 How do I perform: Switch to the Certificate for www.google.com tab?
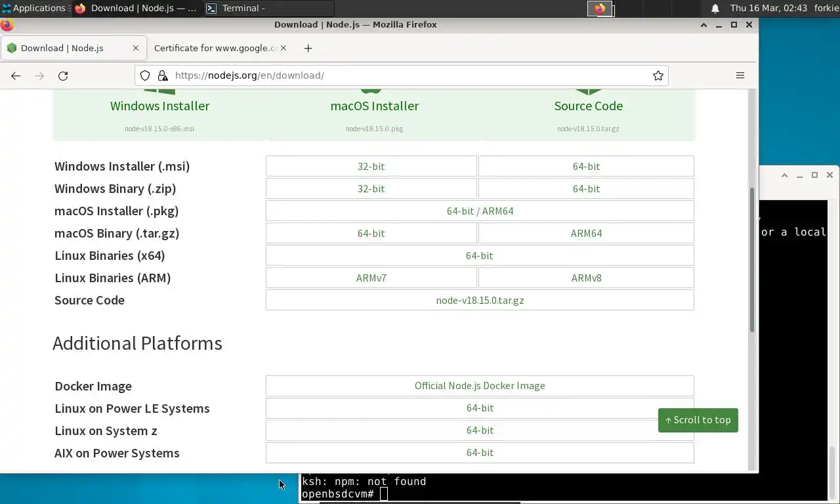215,48
